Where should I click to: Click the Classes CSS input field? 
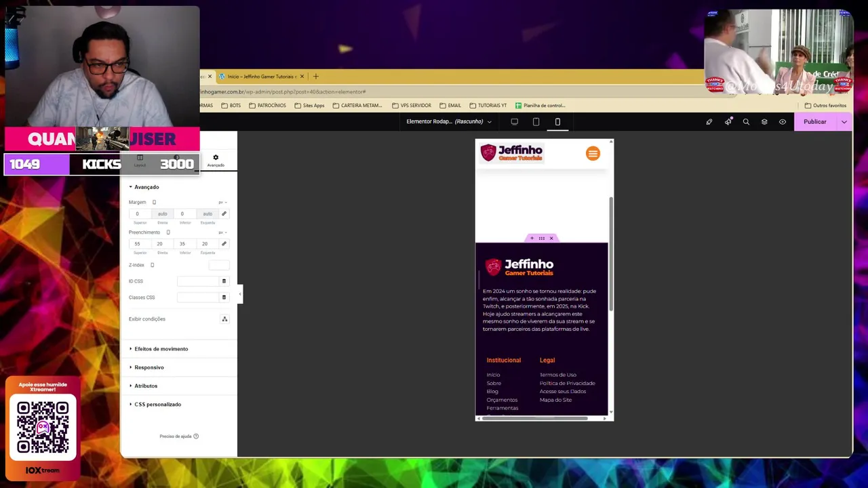pos(198,298)
